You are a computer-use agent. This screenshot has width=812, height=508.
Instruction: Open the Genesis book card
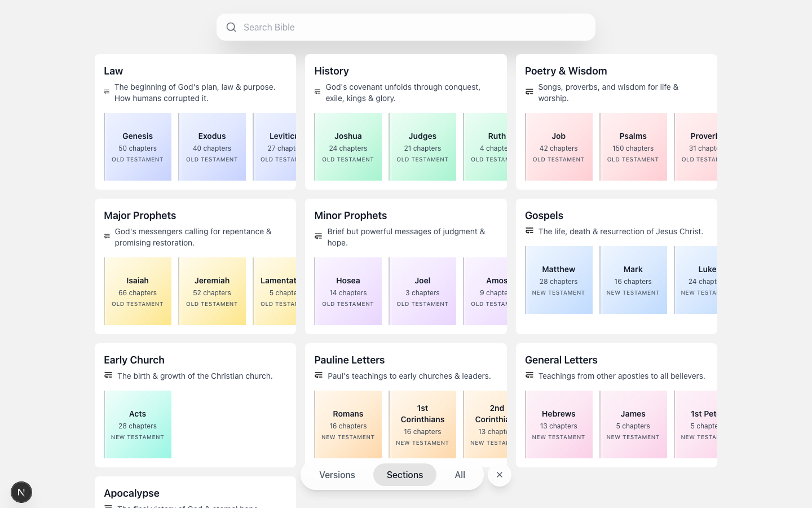pyautogui.click(x=138, y=147)
